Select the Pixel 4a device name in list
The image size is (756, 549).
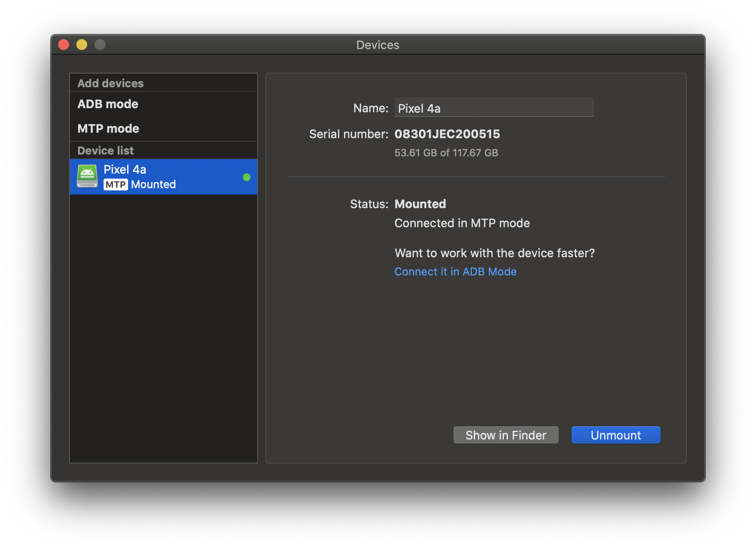pyautogui.click(x=125, y=170)
